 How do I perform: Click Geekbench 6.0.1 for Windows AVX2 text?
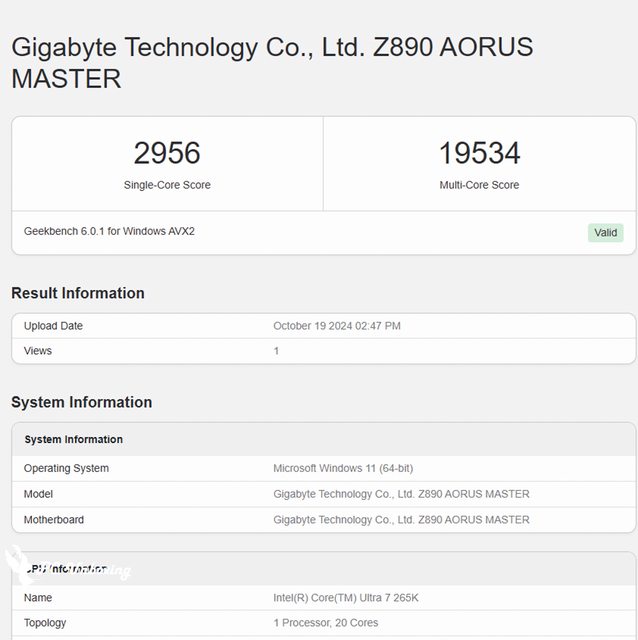[x=109, y=231]
